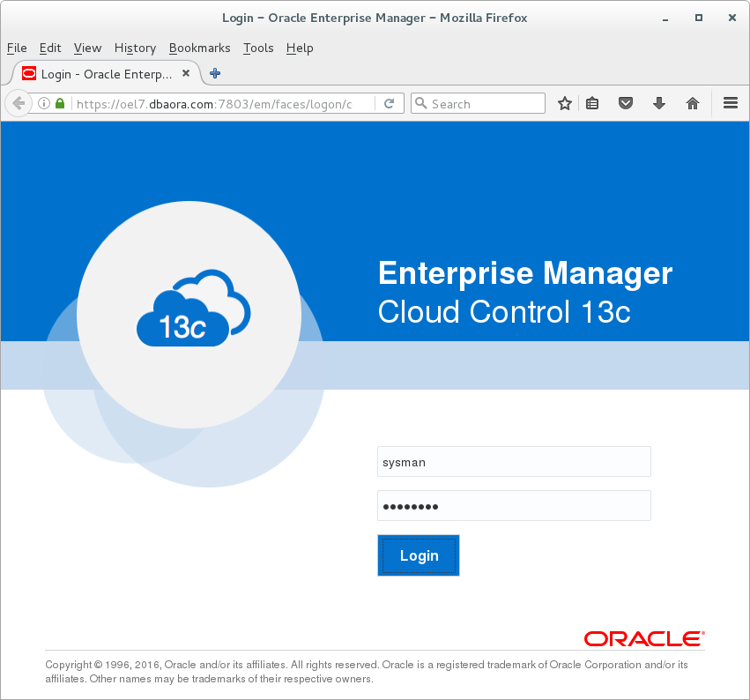The image size is (750, 700).
Task: Open the View menu
Action: point(87,48)
